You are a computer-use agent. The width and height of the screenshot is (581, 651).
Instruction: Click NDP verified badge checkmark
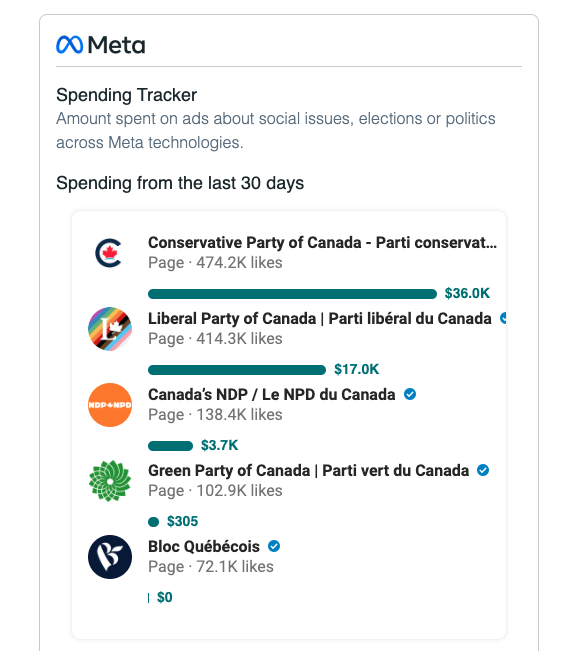[x=410, y=394]
